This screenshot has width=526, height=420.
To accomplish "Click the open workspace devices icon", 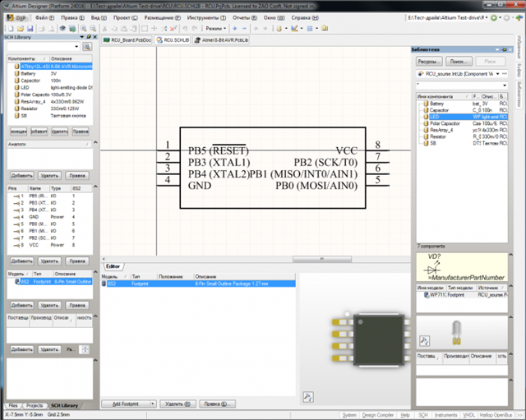I will [62, 29].
